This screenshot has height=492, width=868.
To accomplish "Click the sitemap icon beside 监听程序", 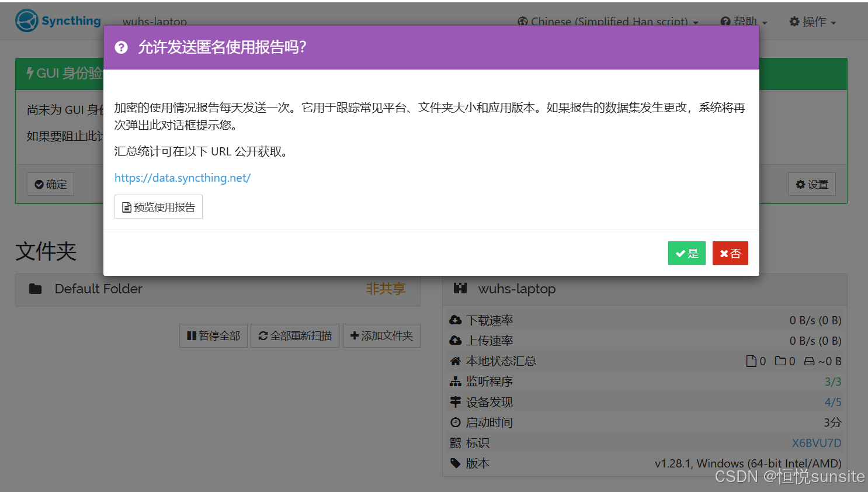I will [456, 382].
